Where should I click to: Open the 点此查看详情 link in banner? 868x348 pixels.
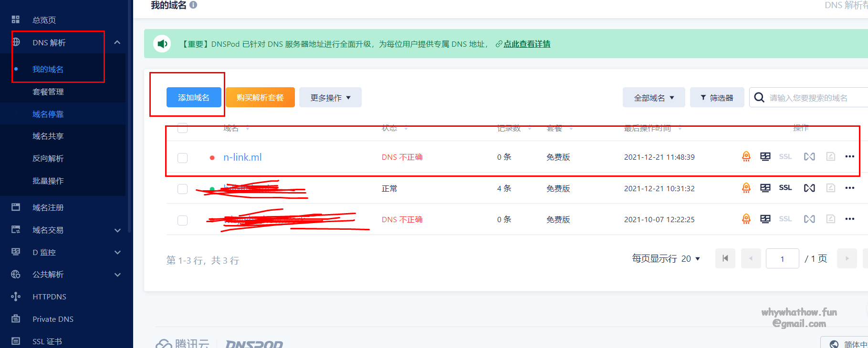tap(527, 44)
